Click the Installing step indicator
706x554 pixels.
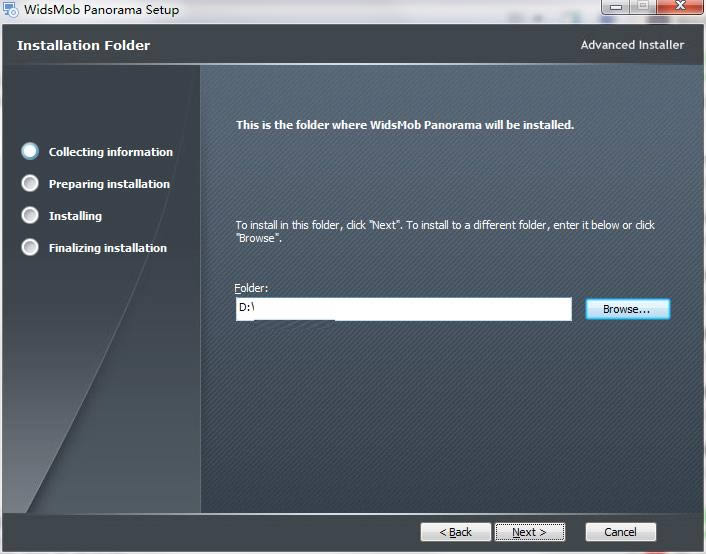pos(30,215)
